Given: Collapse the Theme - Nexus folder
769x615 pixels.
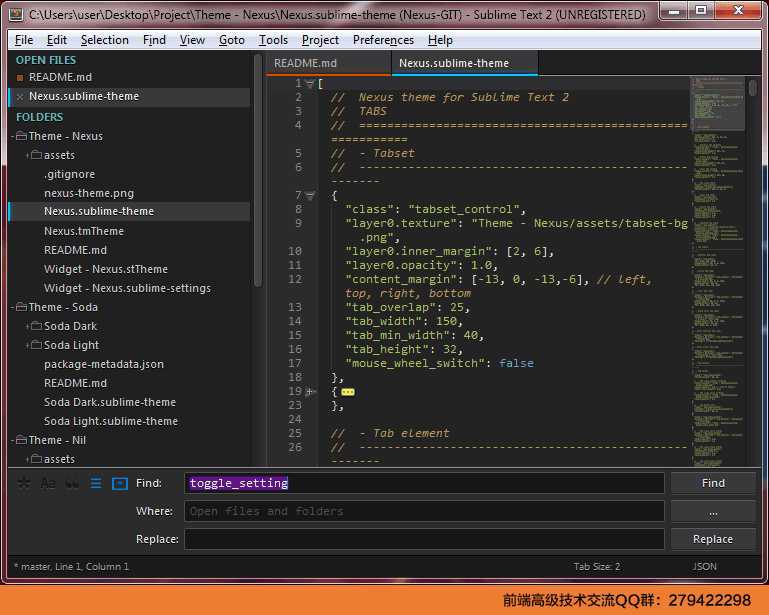Looking at the screenshot, I should [x=13, y=136].
